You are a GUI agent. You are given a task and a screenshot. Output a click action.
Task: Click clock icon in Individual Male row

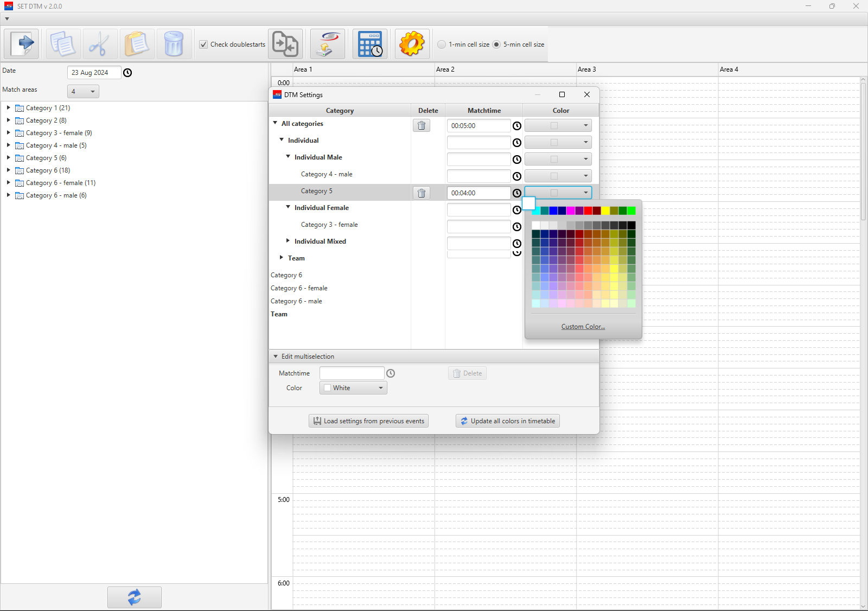point(517,160)
